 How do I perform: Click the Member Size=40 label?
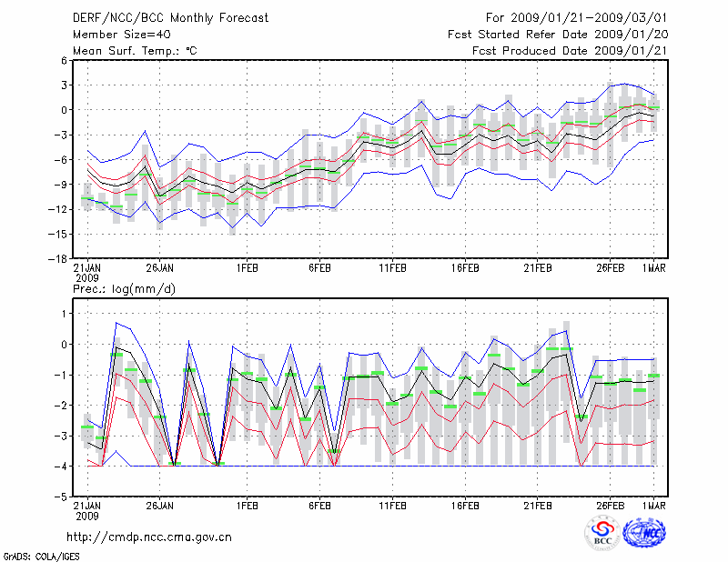point(117,35)
